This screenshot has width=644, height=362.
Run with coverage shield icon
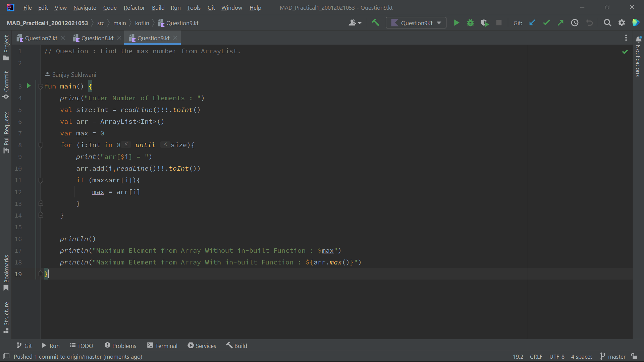485,23
